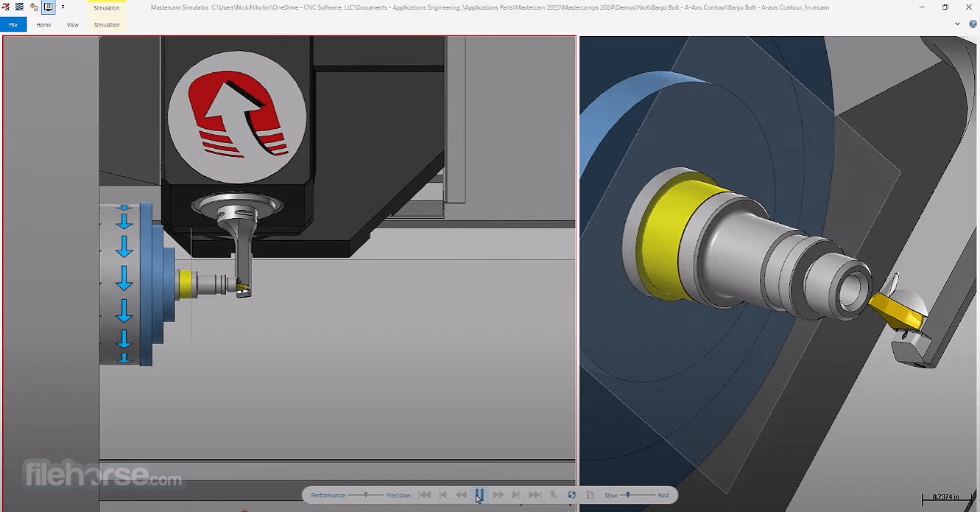Screen dimensions: 980x512
Task: Step back to previous operation
Action: [x=443, y=495]
